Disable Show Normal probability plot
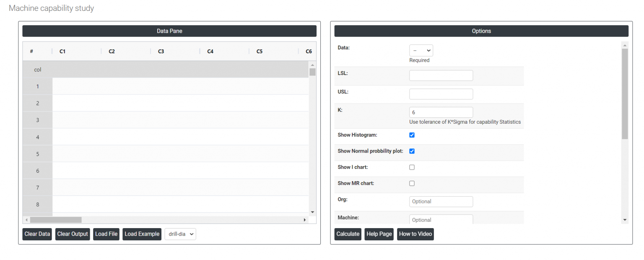 click(x=412, y=151)
